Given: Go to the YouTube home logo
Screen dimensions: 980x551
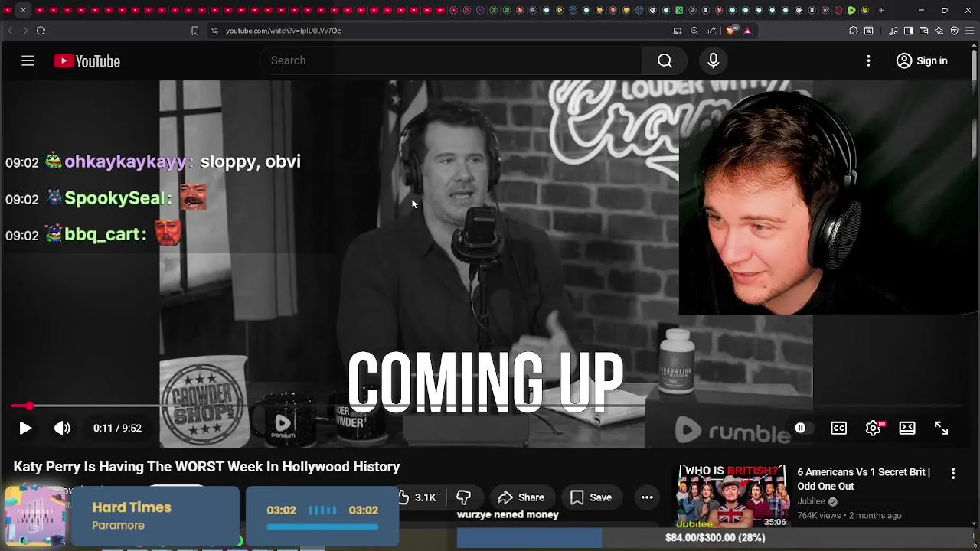Looking at the screenshot, I should pos(87,61).
